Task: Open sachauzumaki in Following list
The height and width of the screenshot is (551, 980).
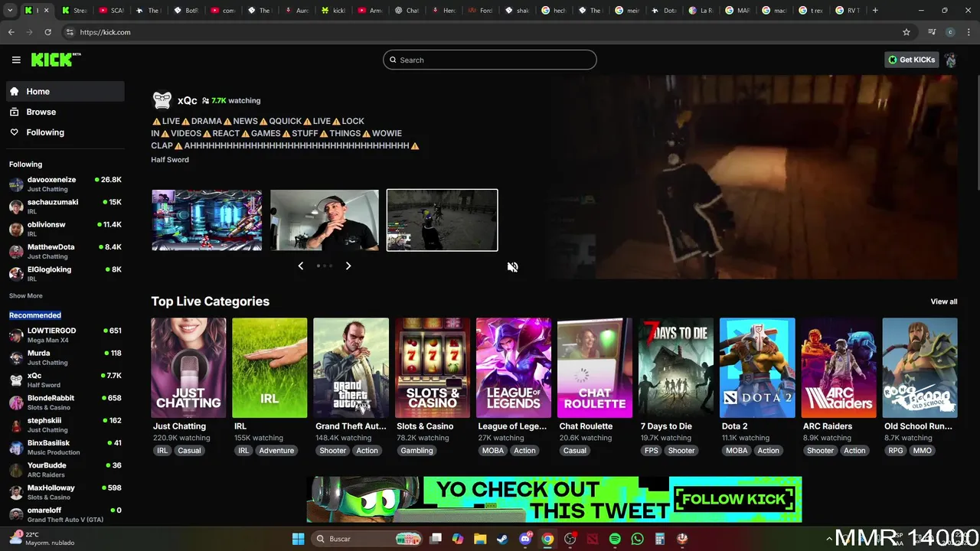Action: tap(65, 207)
